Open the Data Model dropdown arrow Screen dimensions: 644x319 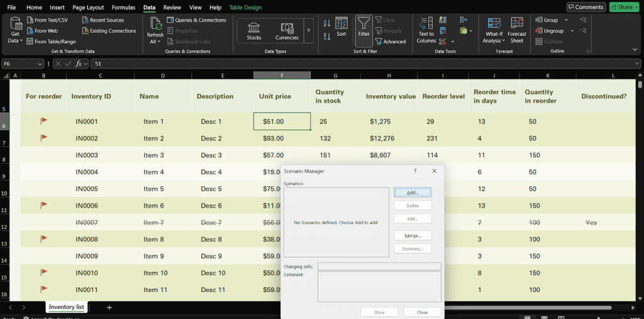(470, 31)
